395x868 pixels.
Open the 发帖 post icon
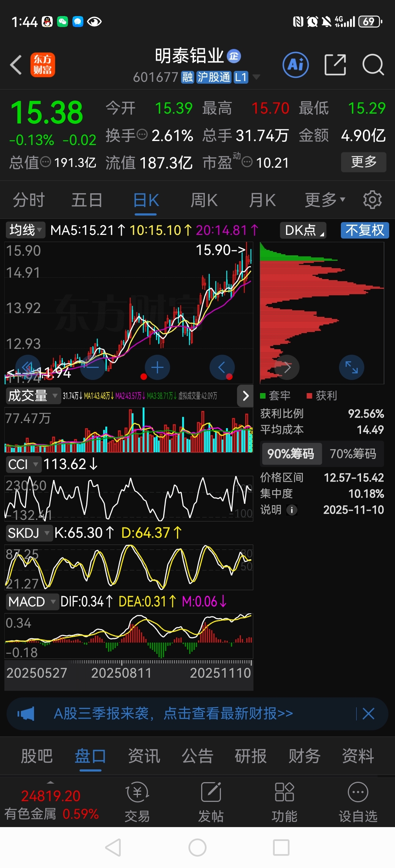(x=211, y=802)
